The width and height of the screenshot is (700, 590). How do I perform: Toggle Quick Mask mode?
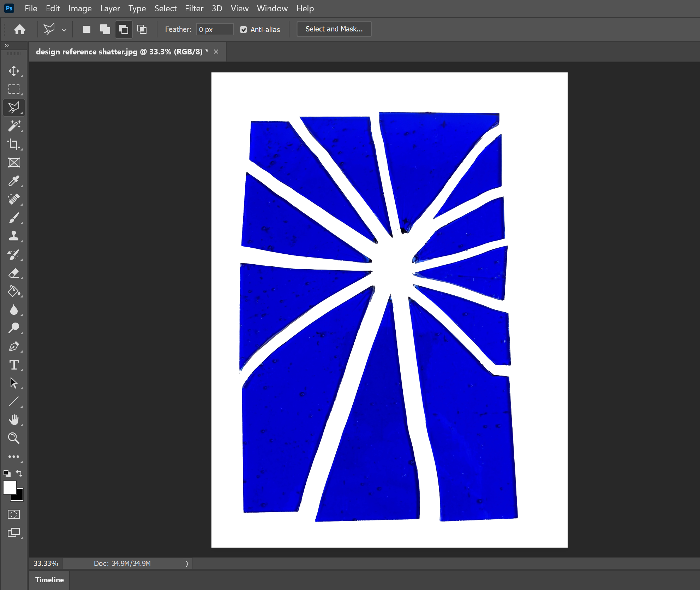click(13, 515)
